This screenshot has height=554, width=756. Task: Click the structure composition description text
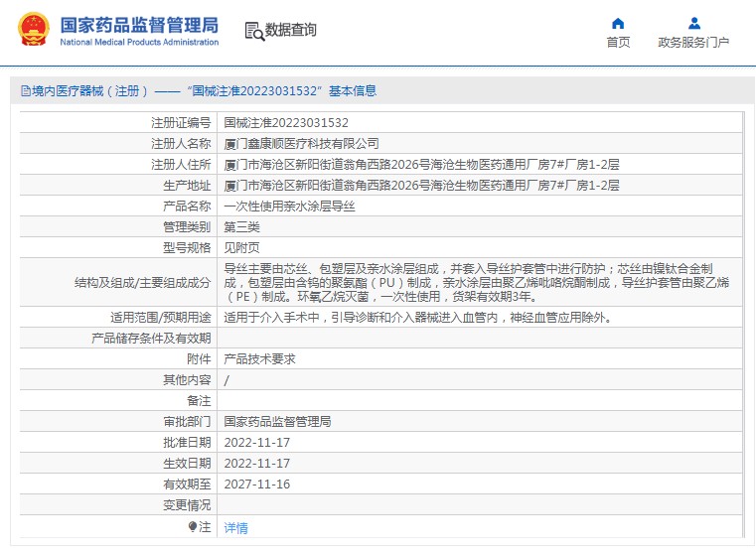[477, 282]
